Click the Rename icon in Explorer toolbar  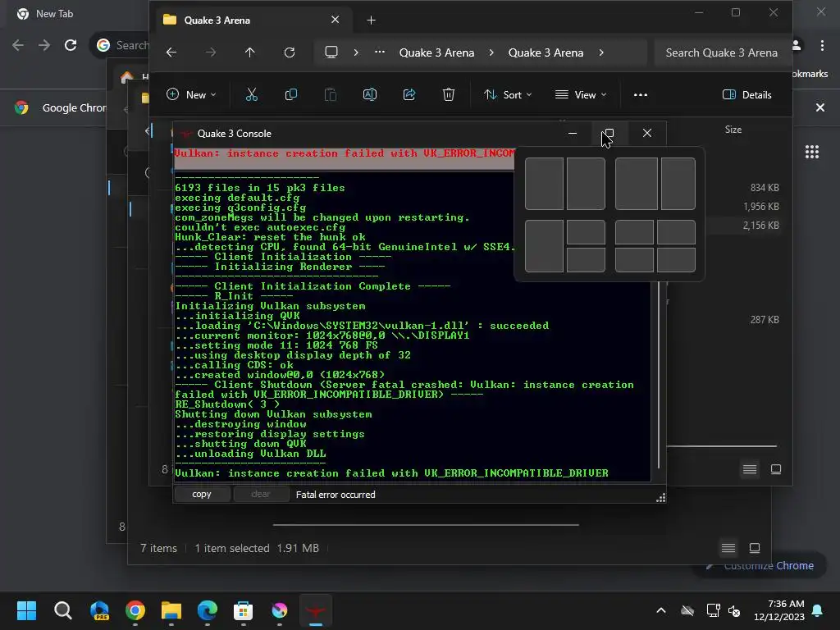(370, 95)
